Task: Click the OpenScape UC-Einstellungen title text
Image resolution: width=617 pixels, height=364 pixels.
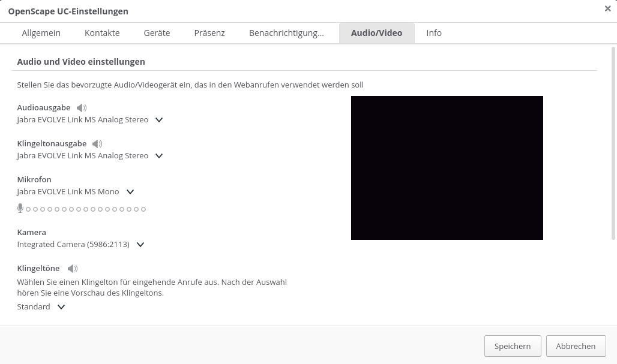Action: [x=68, y=11]
